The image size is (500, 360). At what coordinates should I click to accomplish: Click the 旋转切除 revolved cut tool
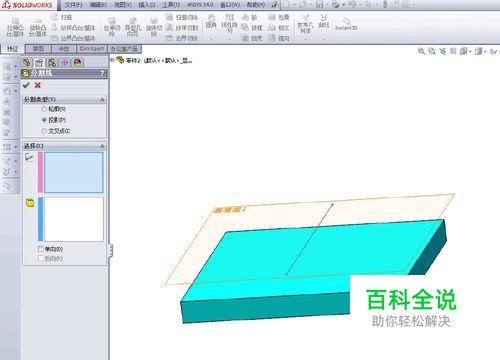coord(154,27)
